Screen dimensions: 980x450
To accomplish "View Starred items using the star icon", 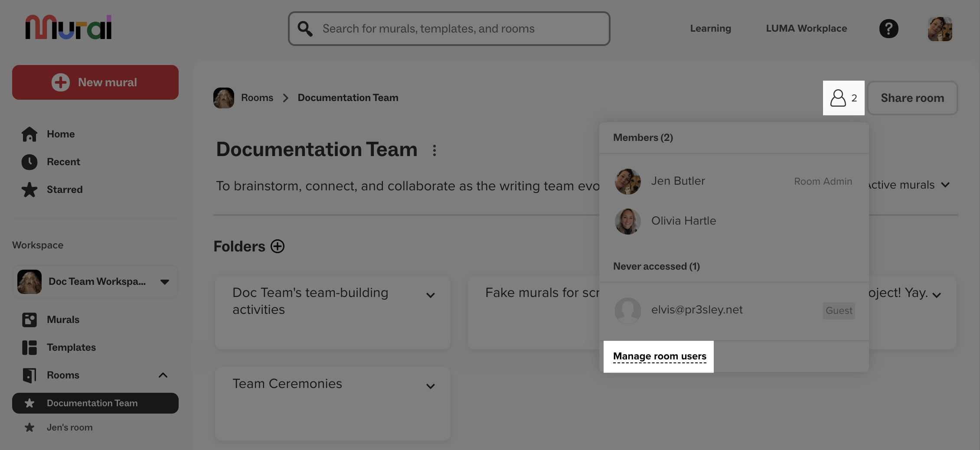I will coord(29,189).
